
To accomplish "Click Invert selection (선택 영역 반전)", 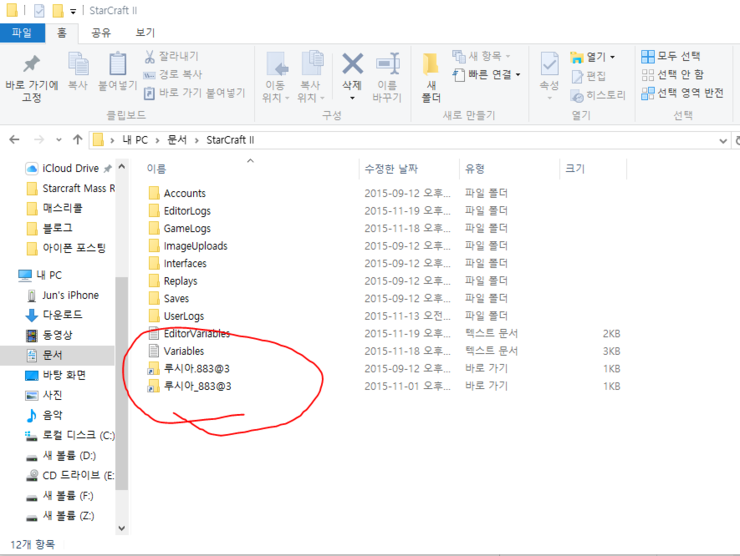I will click(x=682, y=93).
